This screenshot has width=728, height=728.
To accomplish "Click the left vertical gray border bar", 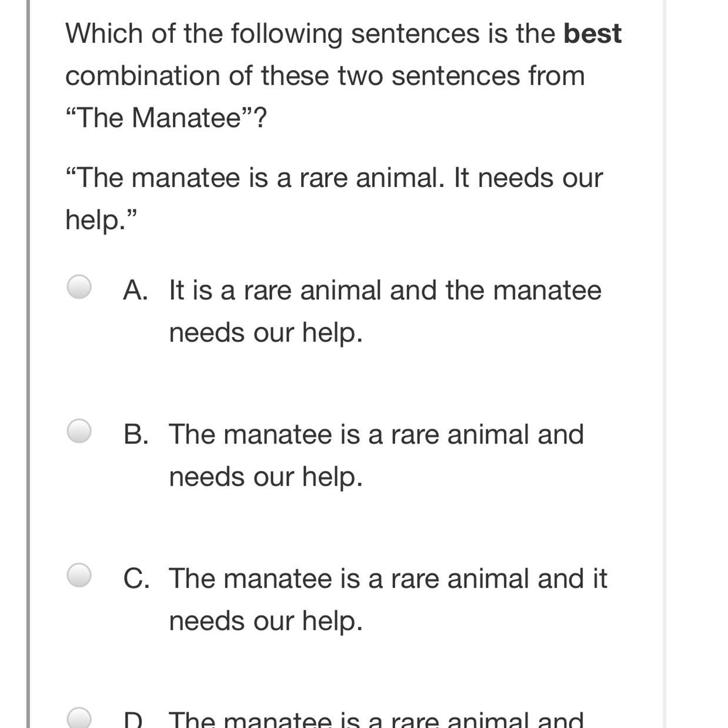I will click(x=28, y=364).
